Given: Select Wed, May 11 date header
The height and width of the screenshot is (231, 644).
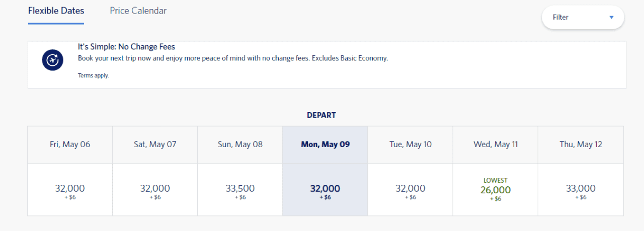Looking at the screenshot, I should click(496, 145).
